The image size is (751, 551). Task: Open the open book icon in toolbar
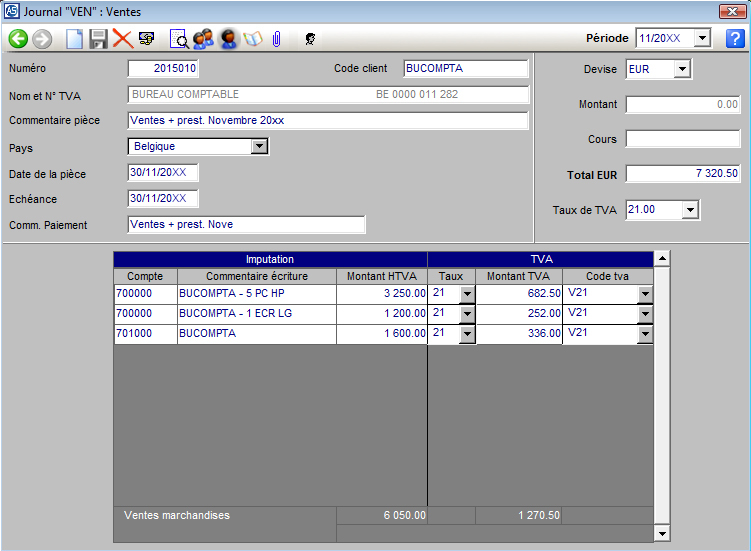(252, 39)
